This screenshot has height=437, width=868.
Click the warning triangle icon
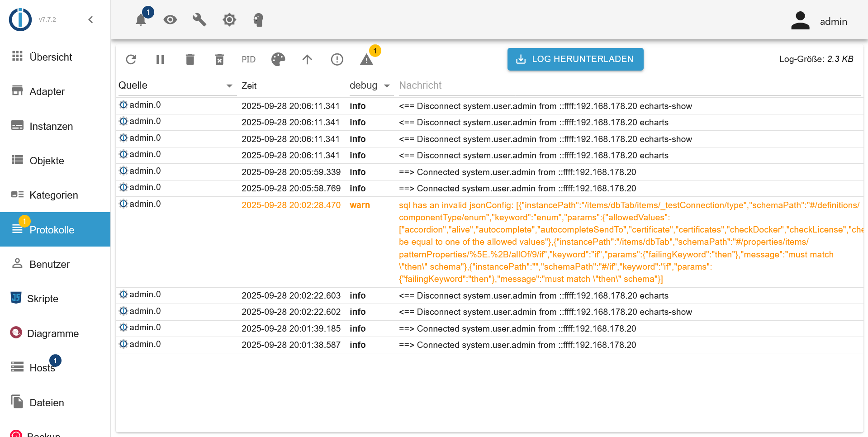click(366, 59)
